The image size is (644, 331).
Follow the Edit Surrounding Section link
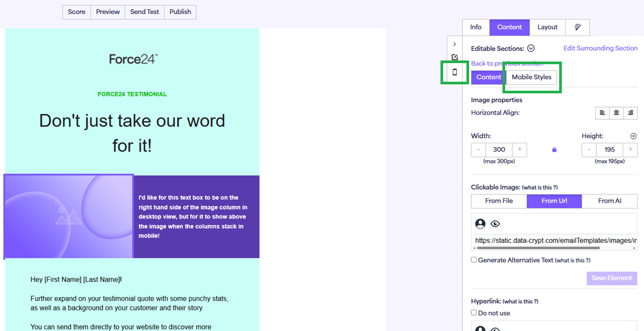click(x=600, y=48)
